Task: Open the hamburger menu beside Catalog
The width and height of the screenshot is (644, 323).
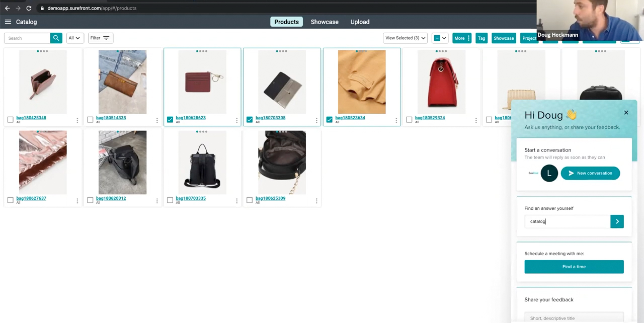Action: pos(8,22)
